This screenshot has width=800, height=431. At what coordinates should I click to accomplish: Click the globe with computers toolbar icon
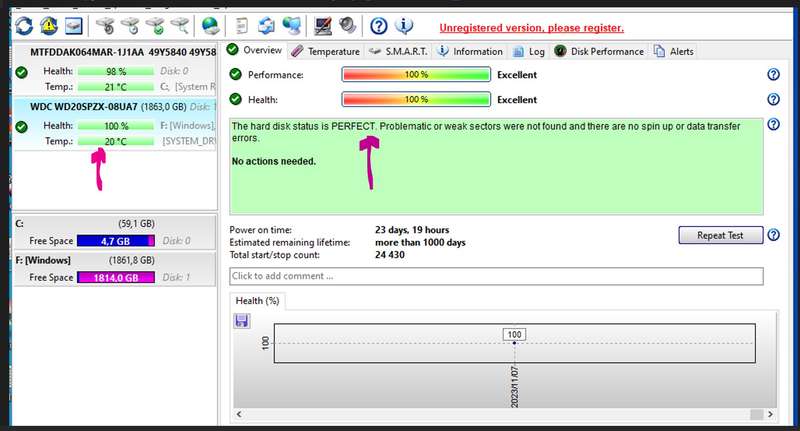pos(292,26)
